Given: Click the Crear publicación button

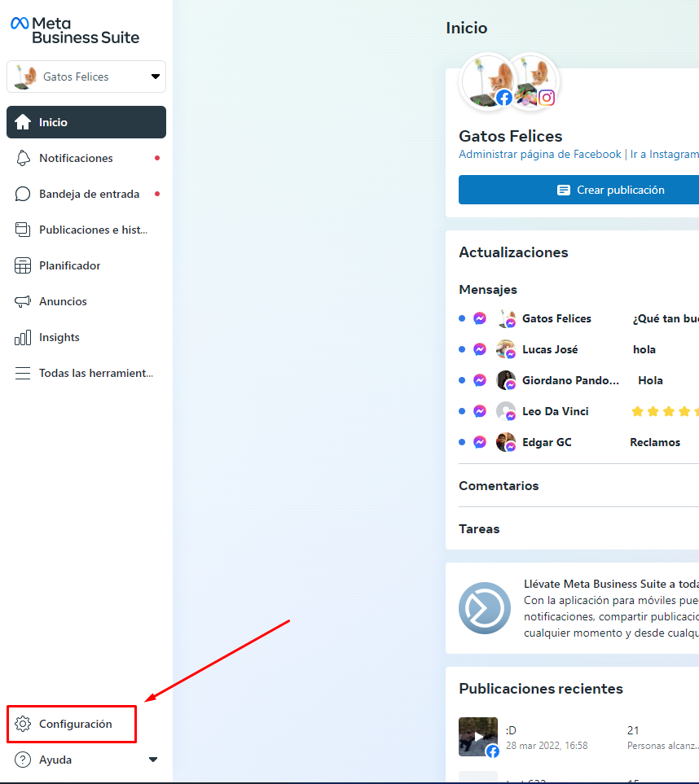Looking at the screenshot, I should 578,190.
